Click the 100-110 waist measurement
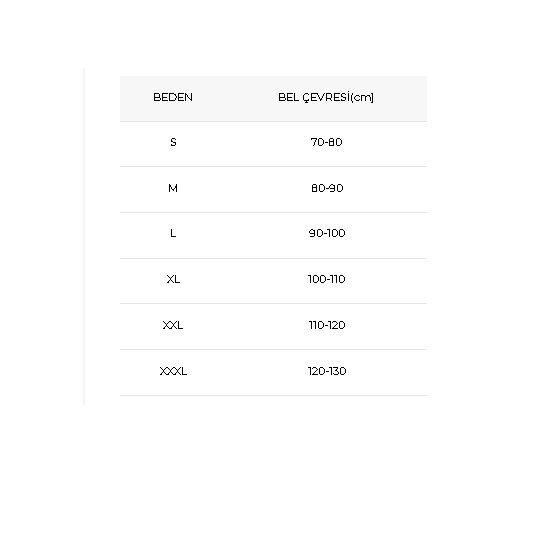Viewport: 559px width, 539px height. 327,279
